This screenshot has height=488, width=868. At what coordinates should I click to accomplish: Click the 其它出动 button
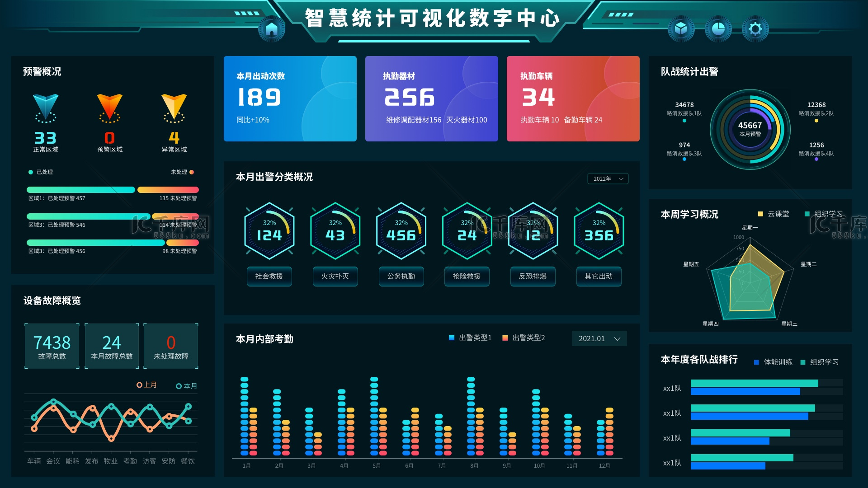pos(599,276)
